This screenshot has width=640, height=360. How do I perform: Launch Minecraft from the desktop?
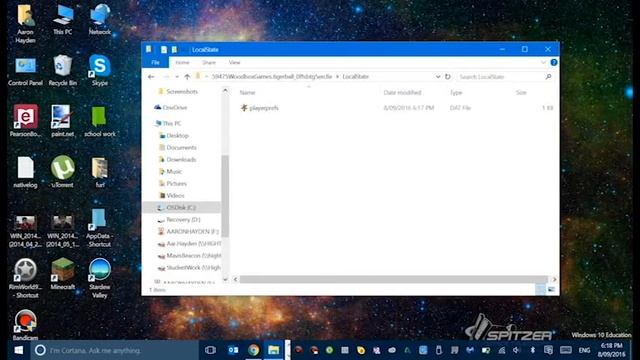pyautogui.click(x=62, y=275)
